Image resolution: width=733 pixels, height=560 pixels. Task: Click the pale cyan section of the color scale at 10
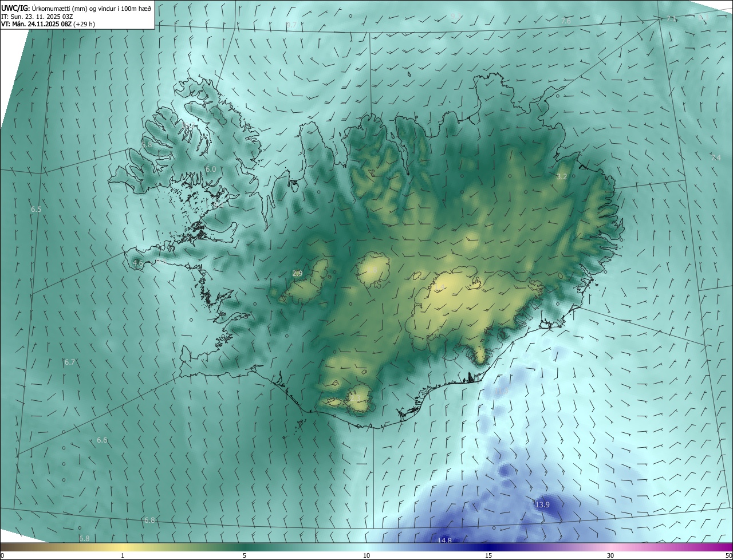(x=366, y=547)
